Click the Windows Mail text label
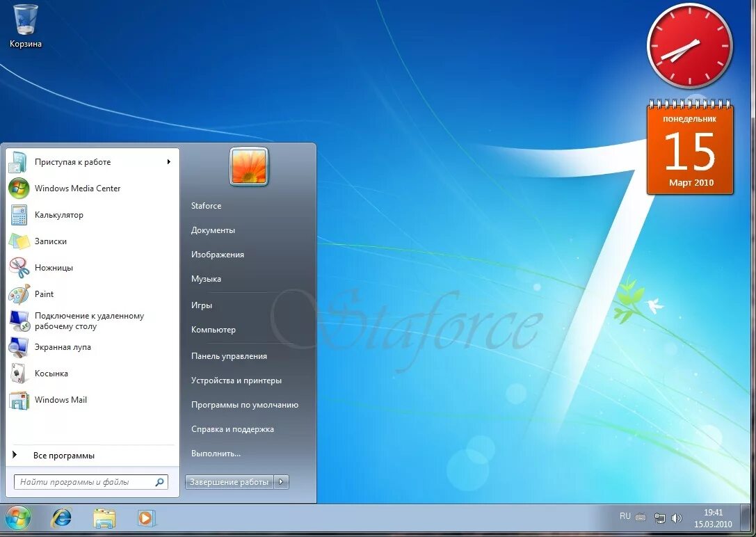This screenshot has height=537, width=756. (x=61, y=399)
